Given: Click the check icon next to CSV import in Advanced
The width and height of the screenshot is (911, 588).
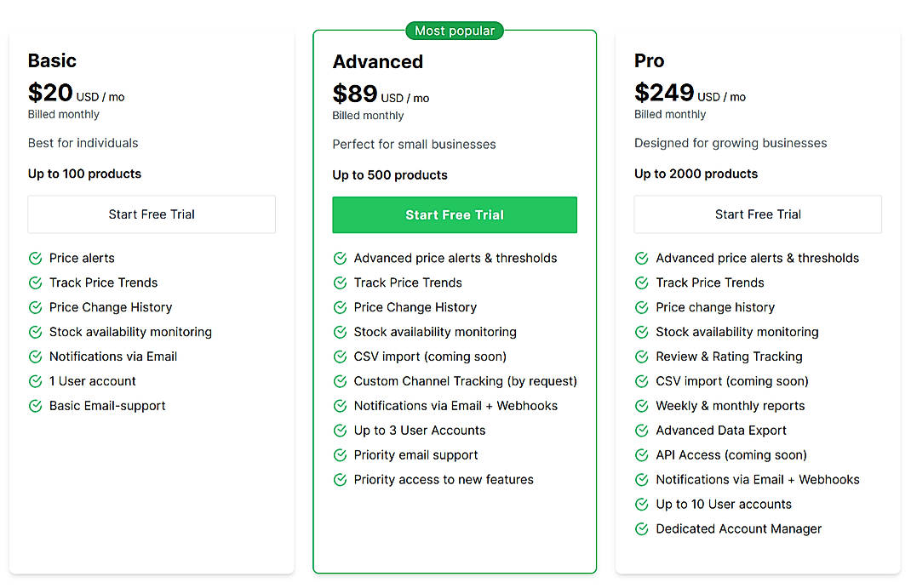Looking at the screenshot, I should click(x=339, y=357).
